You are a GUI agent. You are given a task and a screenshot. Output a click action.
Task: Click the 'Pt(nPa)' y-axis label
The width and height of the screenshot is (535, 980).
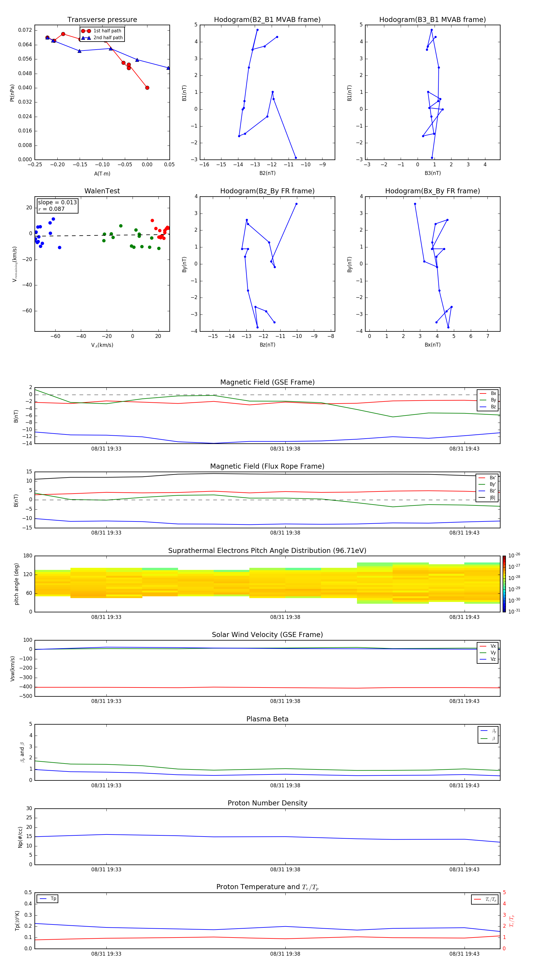(x=12, y=92)
